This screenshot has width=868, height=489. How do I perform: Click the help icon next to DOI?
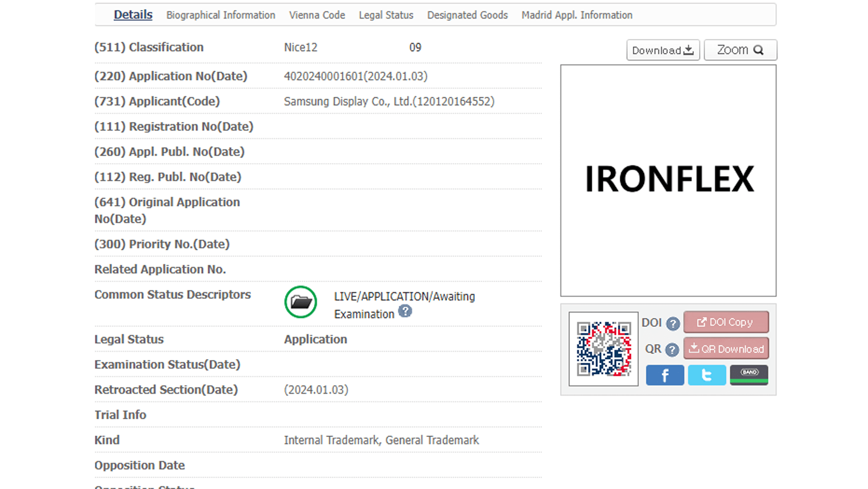673,323
